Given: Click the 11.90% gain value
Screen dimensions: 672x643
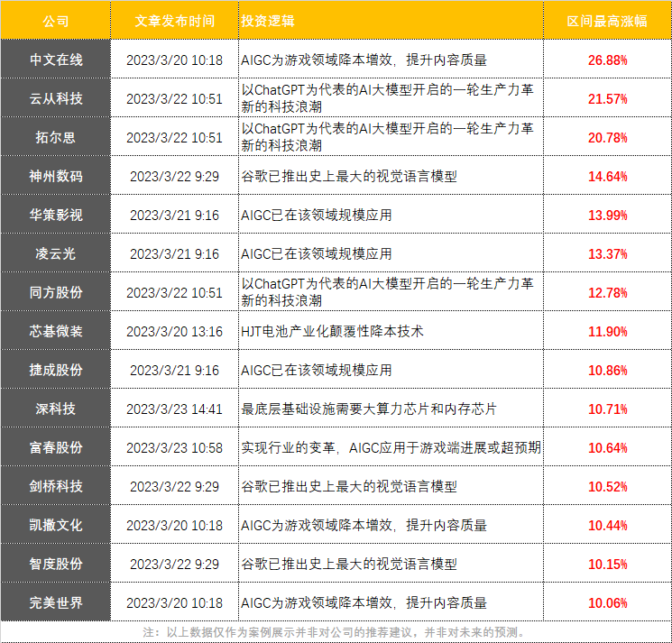Looking at the screenshot, I should click(607, 332).
